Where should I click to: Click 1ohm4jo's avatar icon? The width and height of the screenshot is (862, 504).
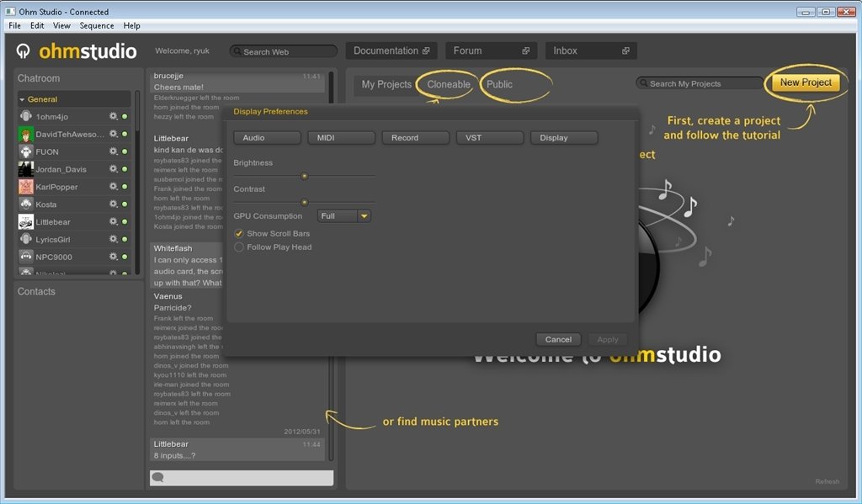pyautogui.click(x=26, y=116)
